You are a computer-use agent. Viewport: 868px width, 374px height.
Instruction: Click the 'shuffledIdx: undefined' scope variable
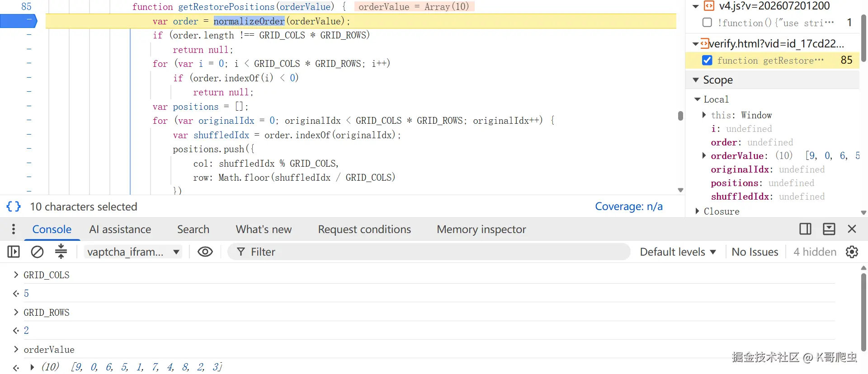768,196
